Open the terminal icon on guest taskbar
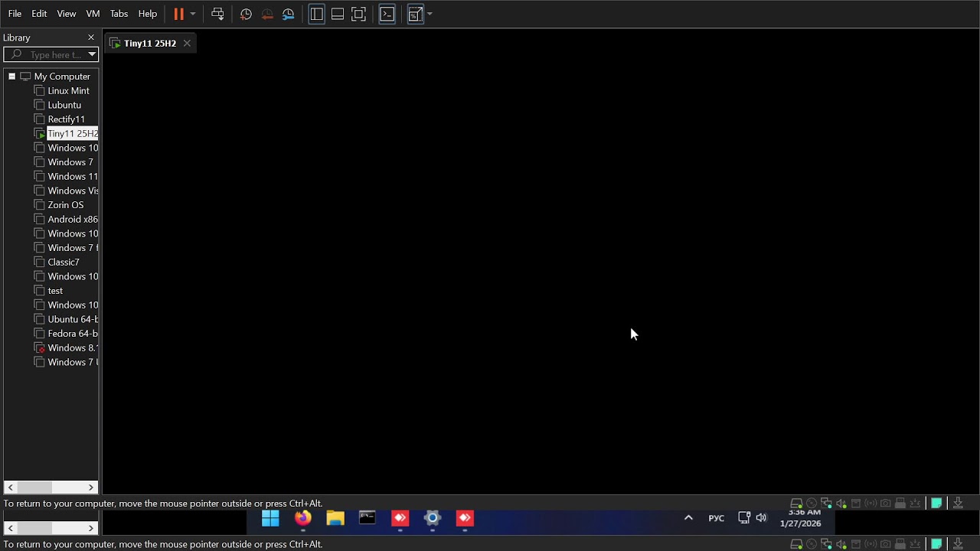The width and height of the screenshot is (980, 551). [x=367, y=519]
